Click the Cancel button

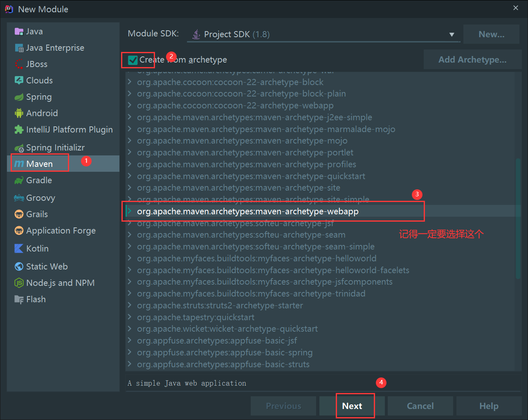420,406
